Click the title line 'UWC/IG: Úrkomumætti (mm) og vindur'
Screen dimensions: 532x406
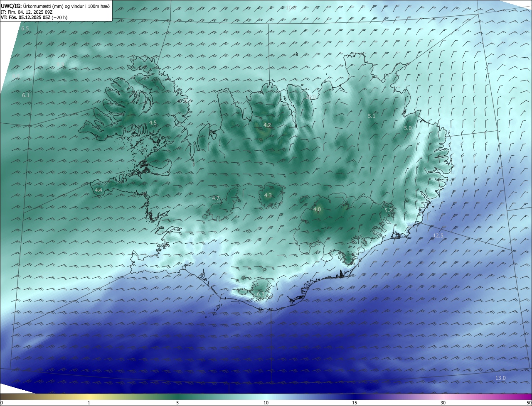pyautogui.click(x=55, y=5)
